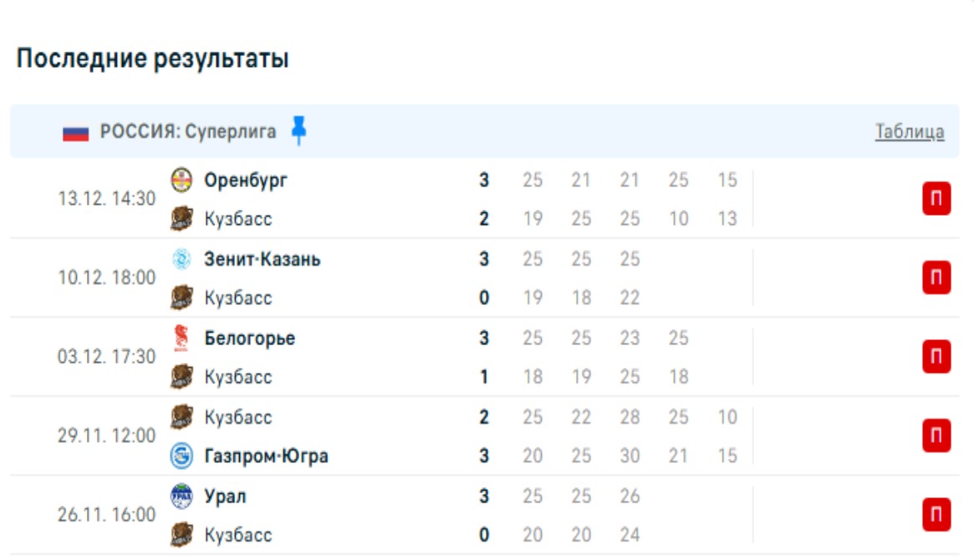Click the red П badge for Белогорье match
The height and width of the screenshot is (560, 974).
[936, 357]
